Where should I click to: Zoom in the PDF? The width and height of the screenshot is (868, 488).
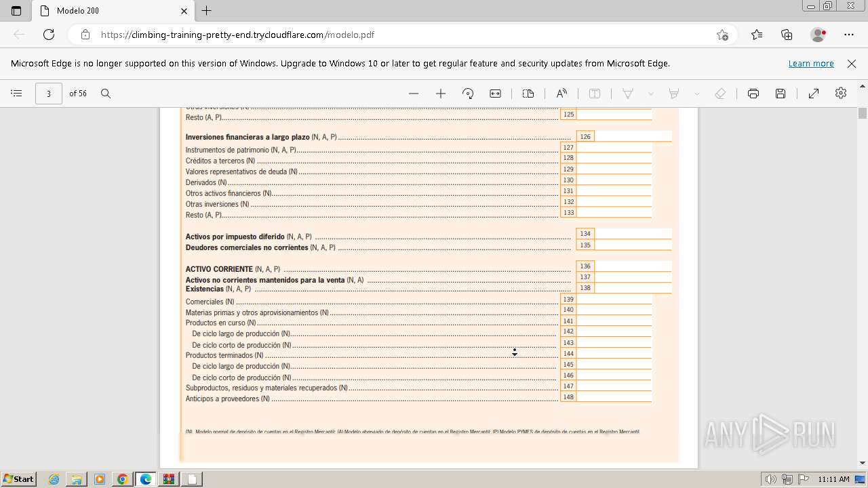click(441, 94)
